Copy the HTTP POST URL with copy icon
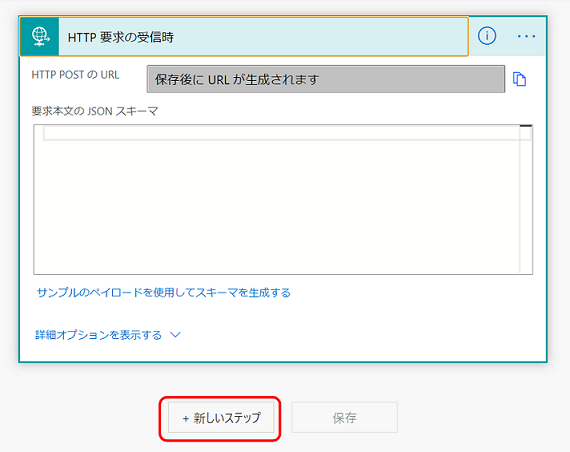570x452 pixels. pyautogui.click(x=519, y=79)
